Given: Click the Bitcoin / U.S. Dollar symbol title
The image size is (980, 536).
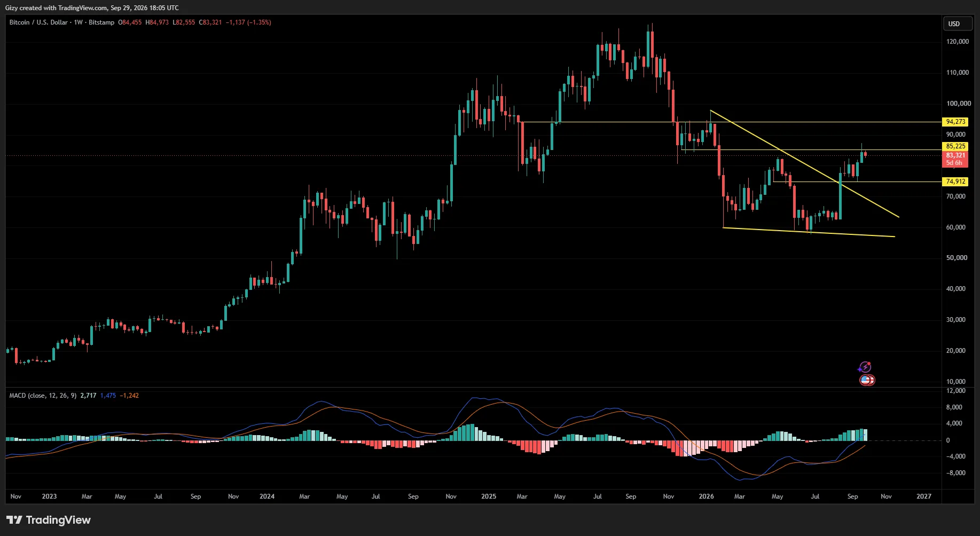Looking at the screenshot, I should (38, 22).
